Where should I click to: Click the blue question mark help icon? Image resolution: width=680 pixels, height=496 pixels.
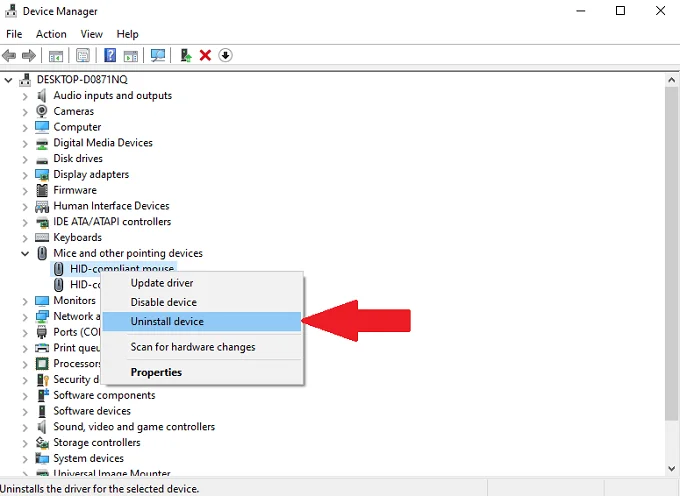pos(110,55)
